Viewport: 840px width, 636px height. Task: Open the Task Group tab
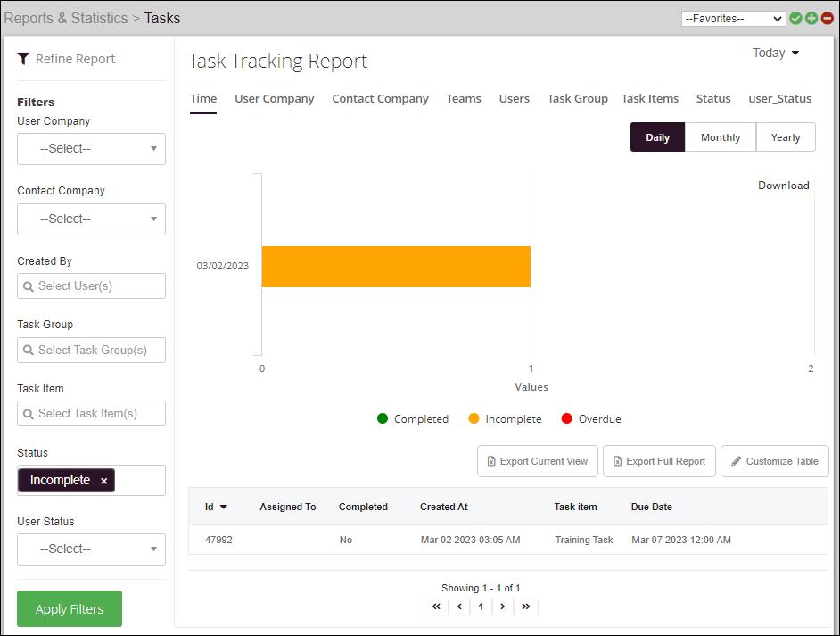(578, 99)
